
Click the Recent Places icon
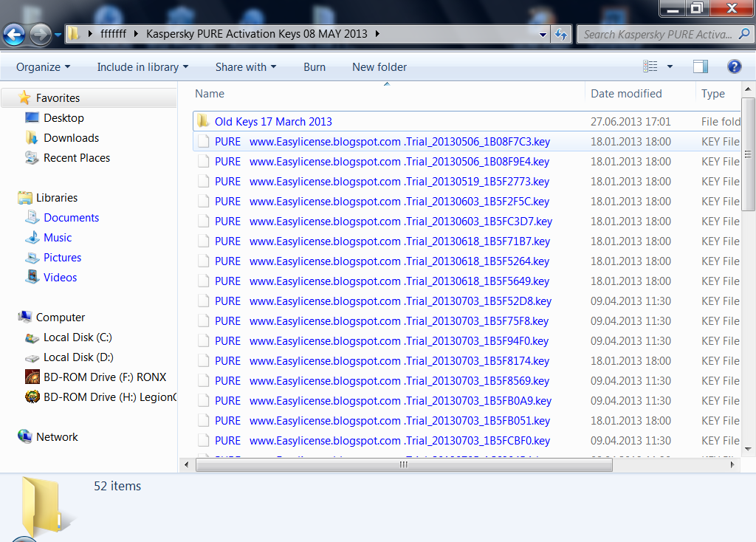coord(32,158)
